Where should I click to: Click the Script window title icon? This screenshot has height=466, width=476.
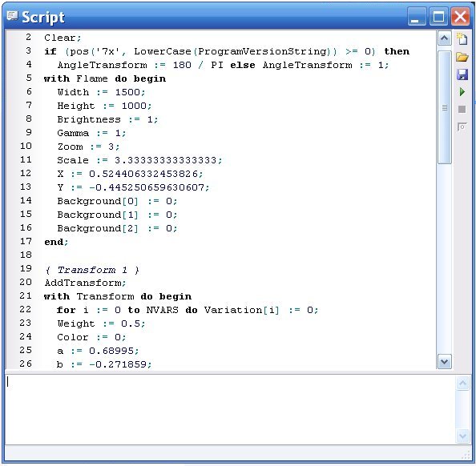point(13,15)
